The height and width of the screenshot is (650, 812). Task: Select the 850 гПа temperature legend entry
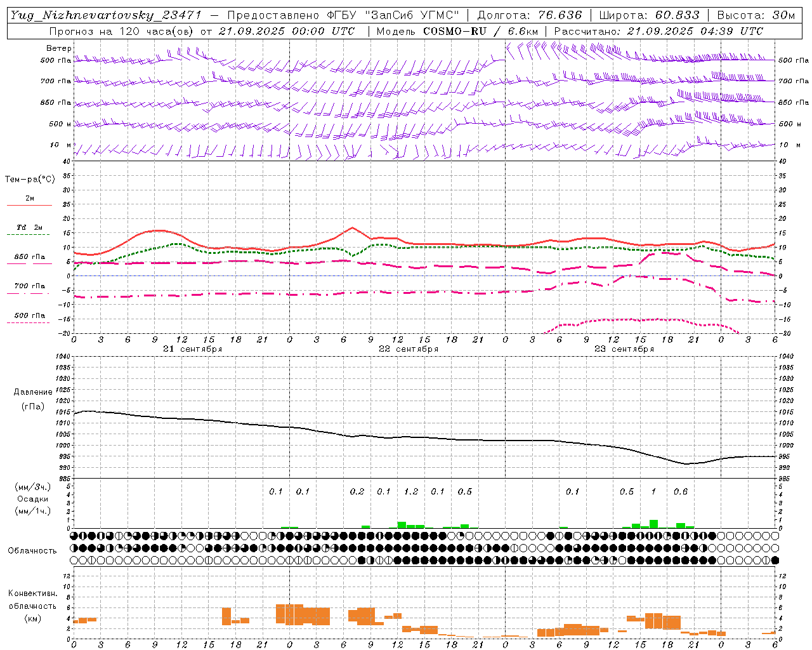tap(29, 259)
